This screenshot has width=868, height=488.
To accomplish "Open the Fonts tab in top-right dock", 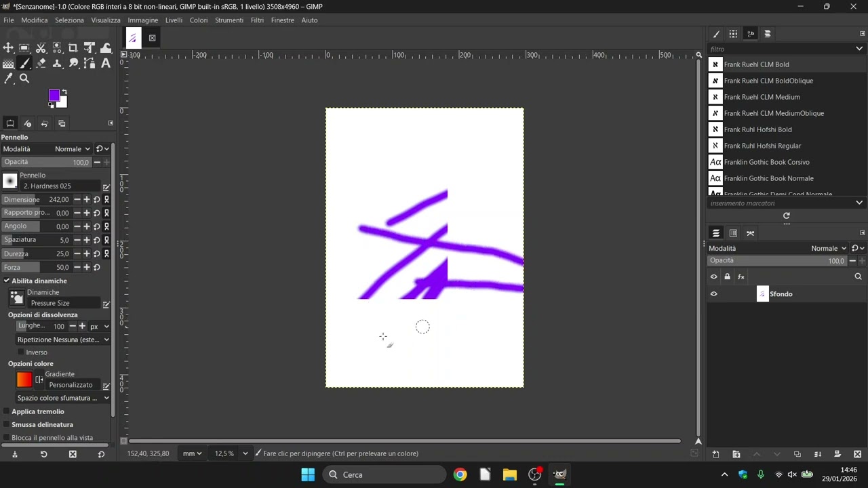I will [x=751, y=34].
